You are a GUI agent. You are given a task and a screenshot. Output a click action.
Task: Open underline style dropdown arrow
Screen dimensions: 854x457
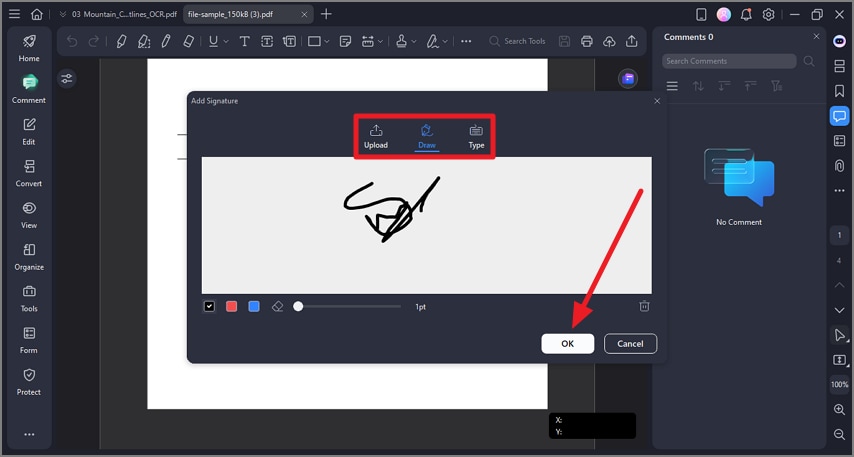pyautogui.click(x=226, y=41)
